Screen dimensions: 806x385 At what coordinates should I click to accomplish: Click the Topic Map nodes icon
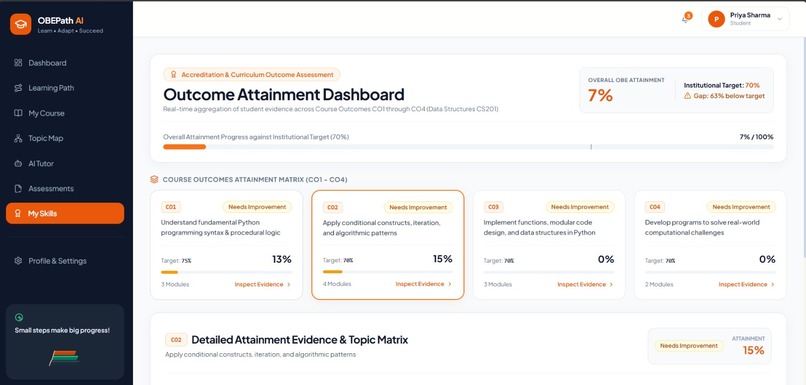pos(18,138)
